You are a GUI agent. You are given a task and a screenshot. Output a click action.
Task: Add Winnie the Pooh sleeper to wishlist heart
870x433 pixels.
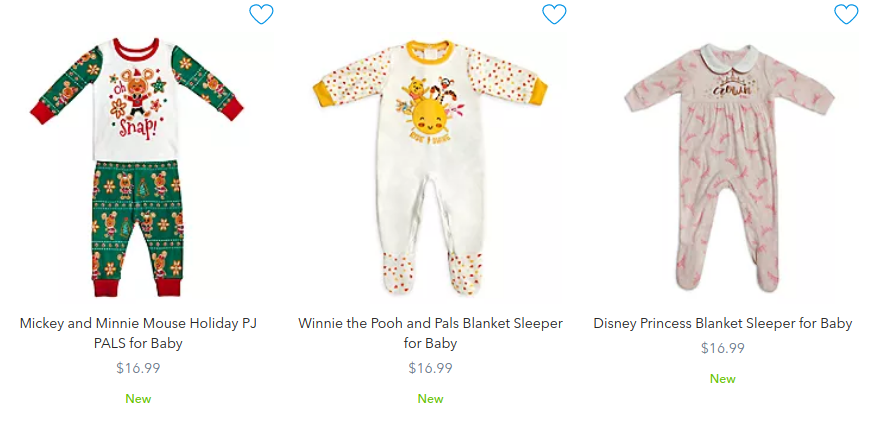tap(554, 14)
